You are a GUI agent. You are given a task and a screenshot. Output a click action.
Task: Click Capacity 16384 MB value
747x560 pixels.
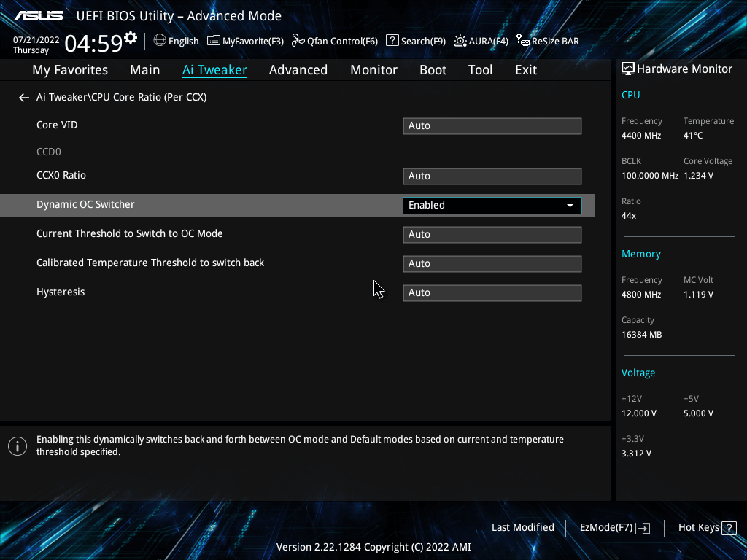[642, 335]
